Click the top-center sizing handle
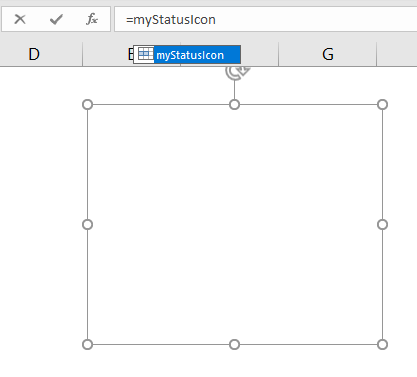Screen dimensions: 417x377 [235, 105]
